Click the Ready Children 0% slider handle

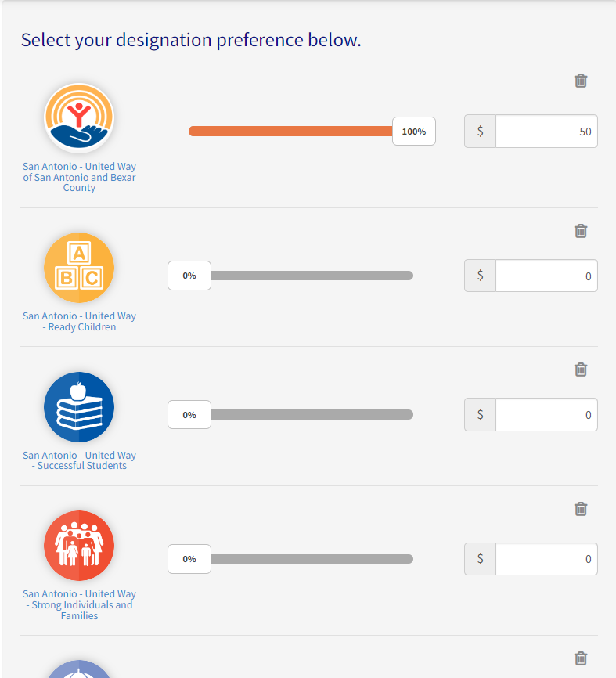[x=189, y=276]
